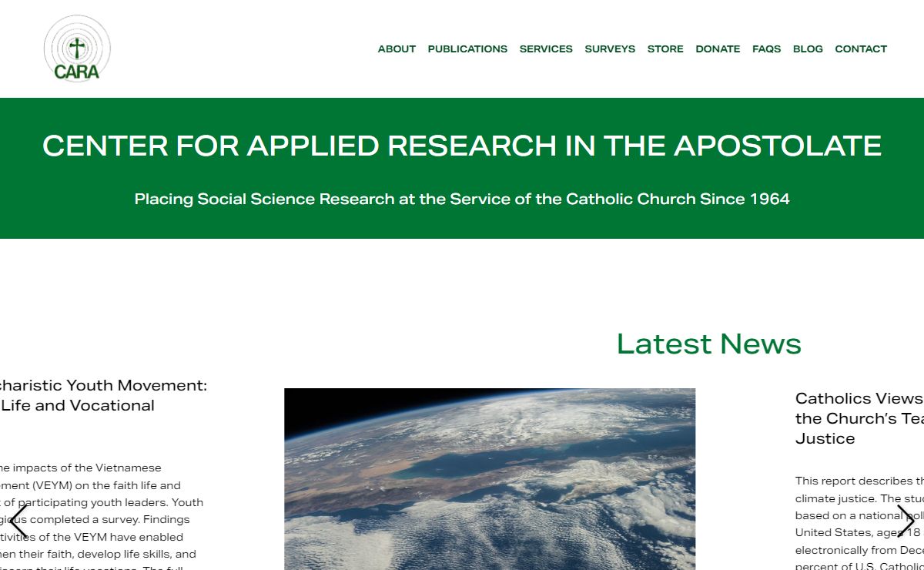Go to the Blog

808,49
